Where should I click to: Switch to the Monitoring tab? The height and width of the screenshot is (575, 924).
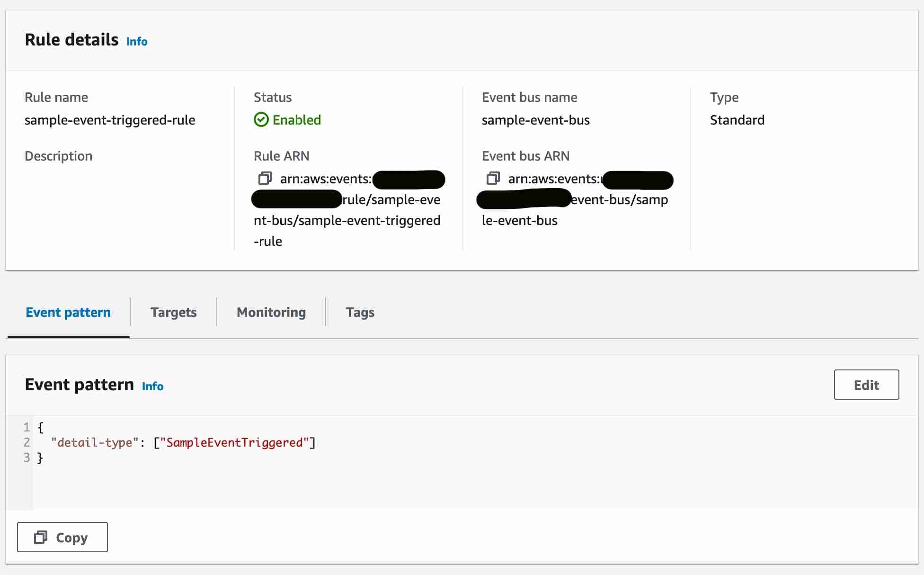[x=271, y=312]
